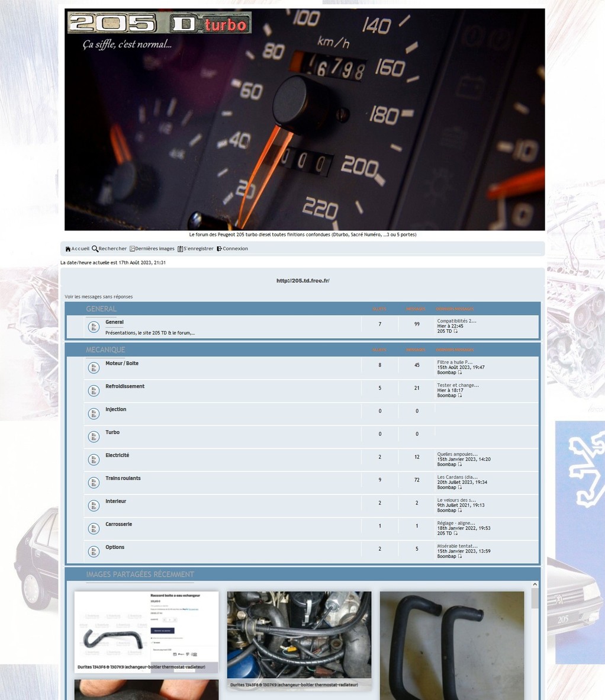Viewport: 605px width, 700px height.
Task: Open Rechercher in the navigation bar
Action: pyautogui.click(x=110, y=249)
